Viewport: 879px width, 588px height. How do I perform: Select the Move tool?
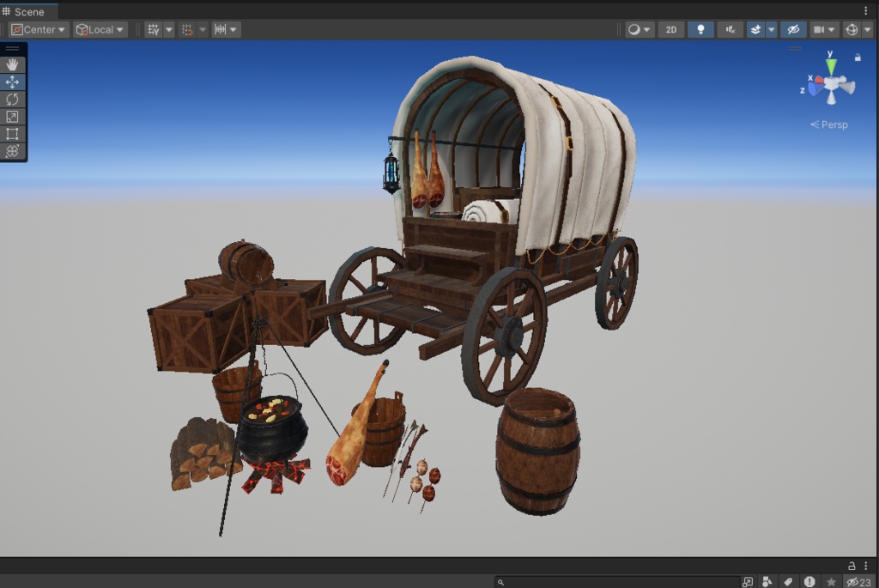click(12, 82)
